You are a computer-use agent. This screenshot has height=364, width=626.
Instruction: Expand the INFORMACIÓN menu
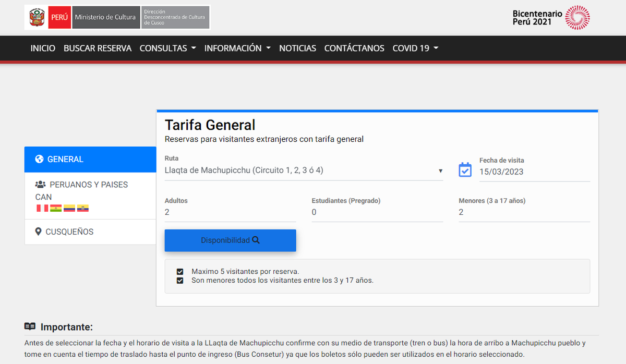(237, 48)
